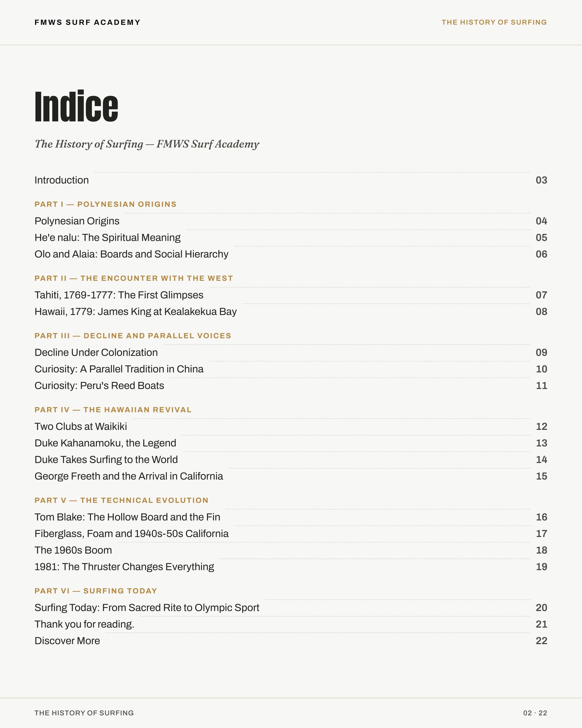Jump to Tom Blake: The Hollow Board entry
This screenshot has width=582, height=728.
click(x=291, y=517)
